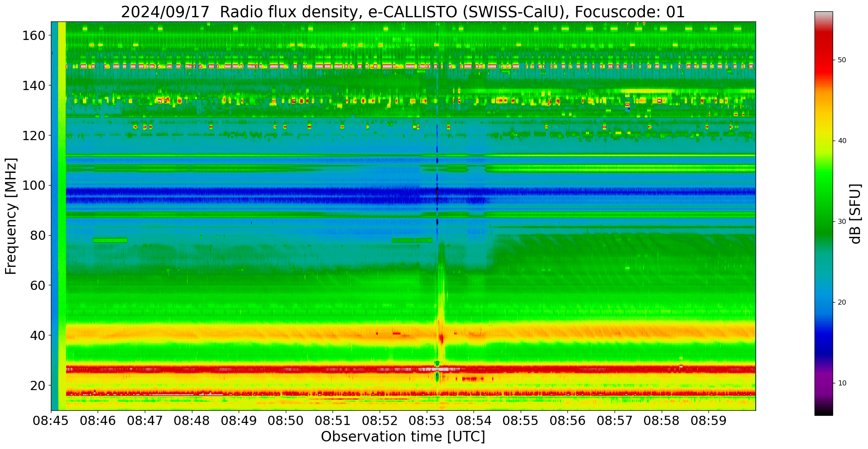The image size is (868, 449).
Task: Click the green bar near 78 MHz at 08:46
Action: (110, 240)
